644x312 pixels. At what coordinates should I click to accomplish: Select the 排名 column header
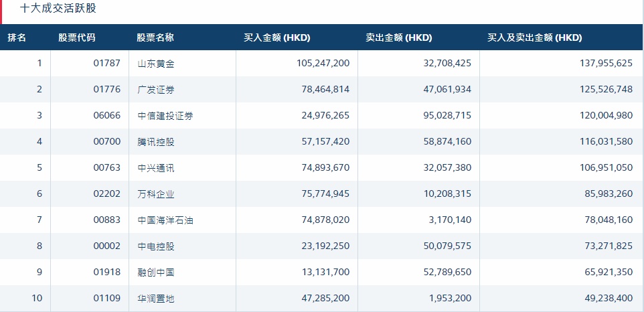[17, 37]
